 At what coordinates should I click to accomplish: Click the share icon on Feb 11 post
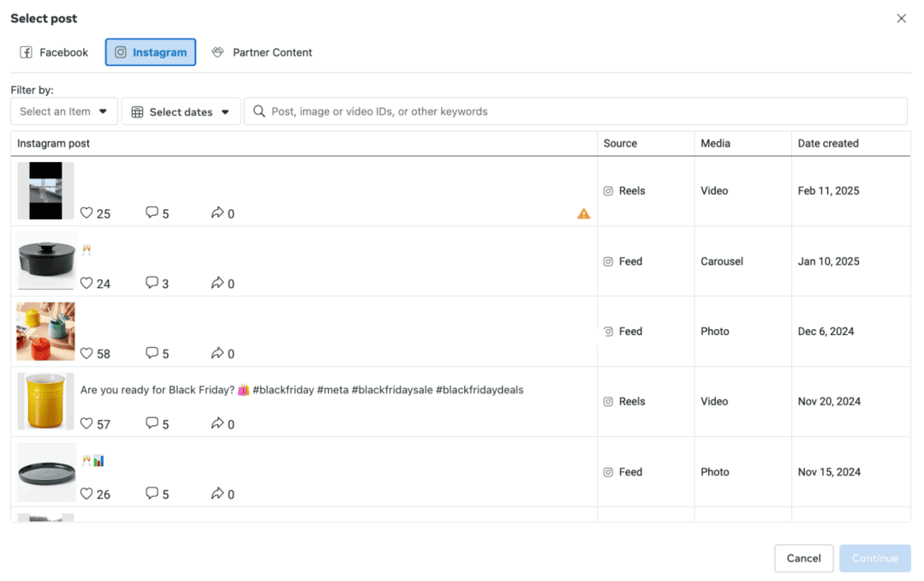pyautogui.click(x=218, y=213)
